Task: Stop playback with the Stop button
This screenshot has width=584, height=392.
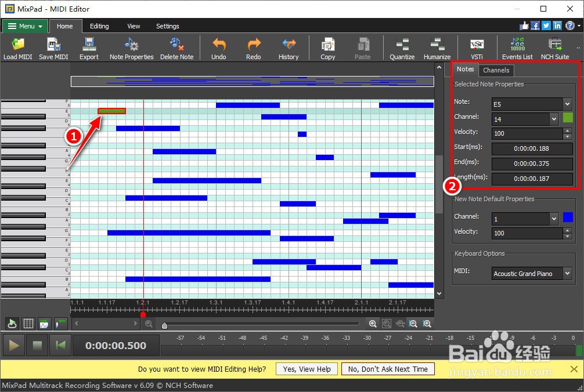Action: point(37,346)
